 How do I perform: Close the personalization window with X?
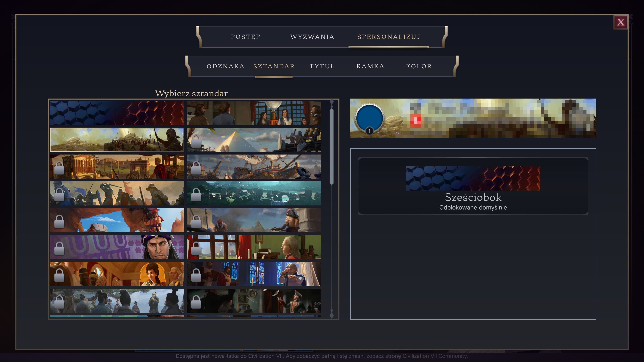click(x=621, y=22)
